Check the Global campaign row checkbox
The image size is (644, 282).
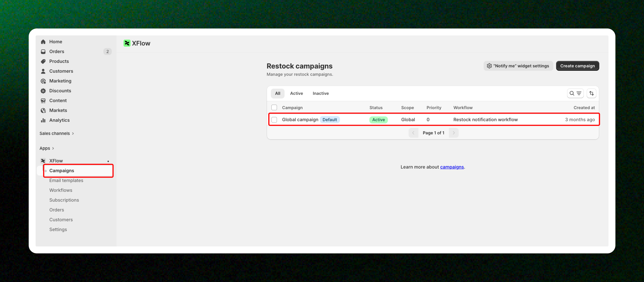pyautogui.click(x=274, y=120)
